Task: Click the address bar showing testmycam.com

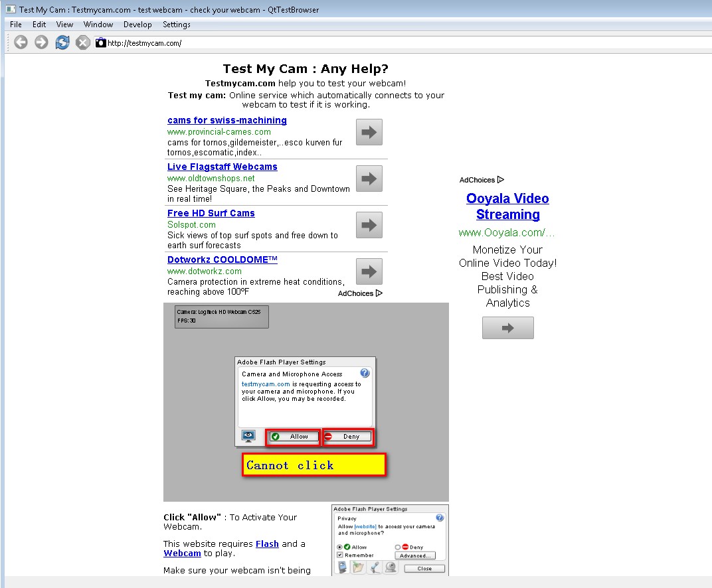Action: pyautogui.click(x=399, y=42)
